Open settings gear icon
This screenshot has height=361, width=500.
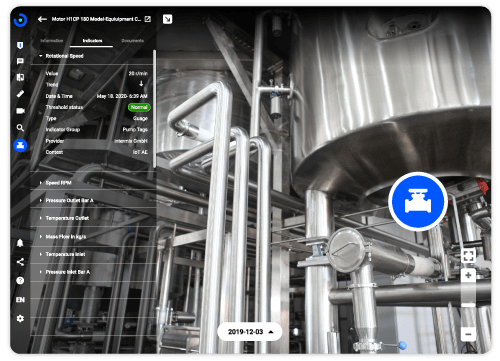20,318
